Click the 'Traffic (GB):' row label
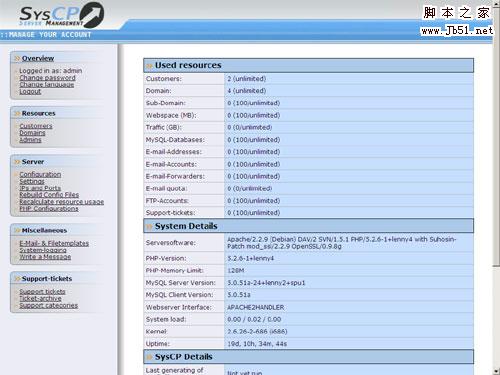This screenshot has width=500, height=375. tap(163, 127)
